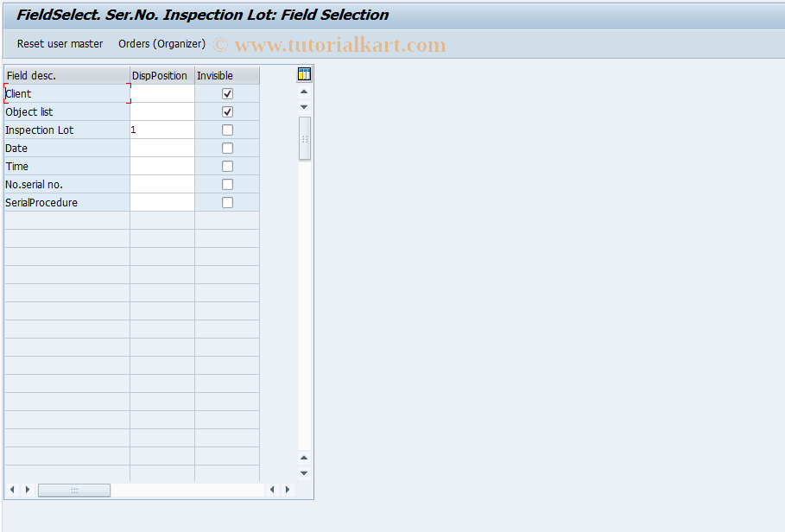Screen dimensions: 785x532
Task: Click the bottom-right scroll up arrow
Action: pyautogui.click(x=303, y=458)
